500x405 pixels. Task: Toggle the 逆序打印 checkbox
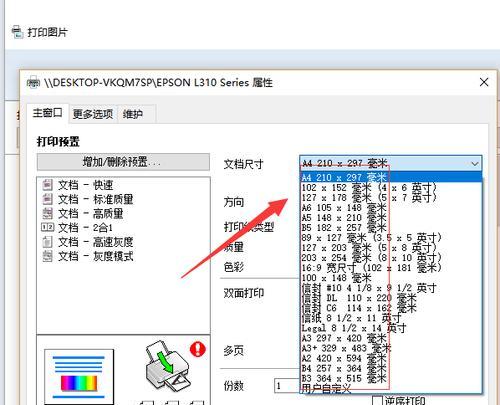point(377,400)
